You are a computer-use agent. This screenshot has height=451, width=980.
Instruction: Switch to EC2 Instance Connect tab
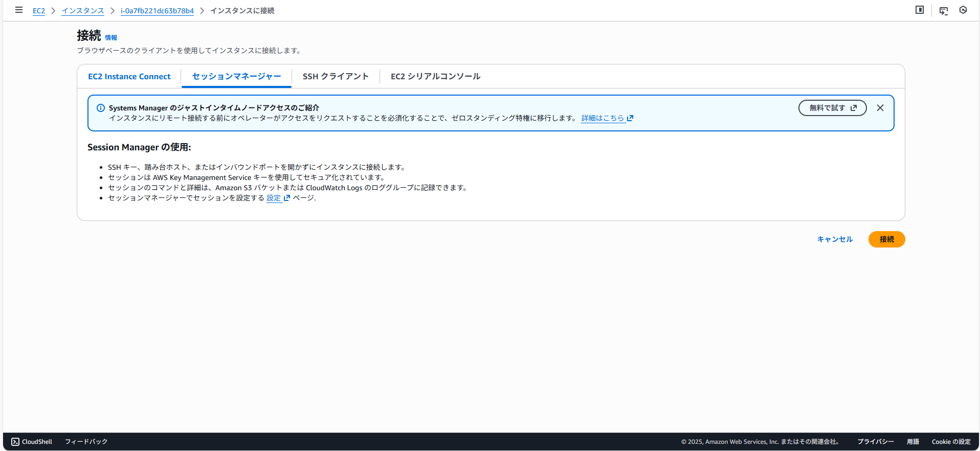(129, 76)
